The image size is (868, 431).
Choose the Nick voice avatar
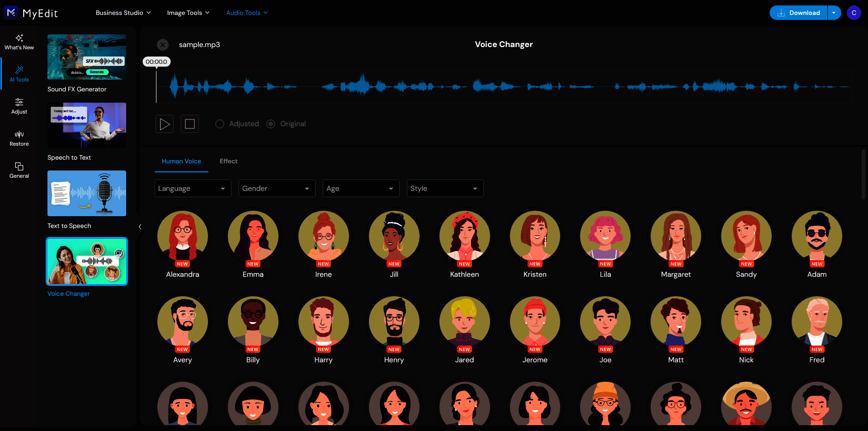tap(746, 322)
